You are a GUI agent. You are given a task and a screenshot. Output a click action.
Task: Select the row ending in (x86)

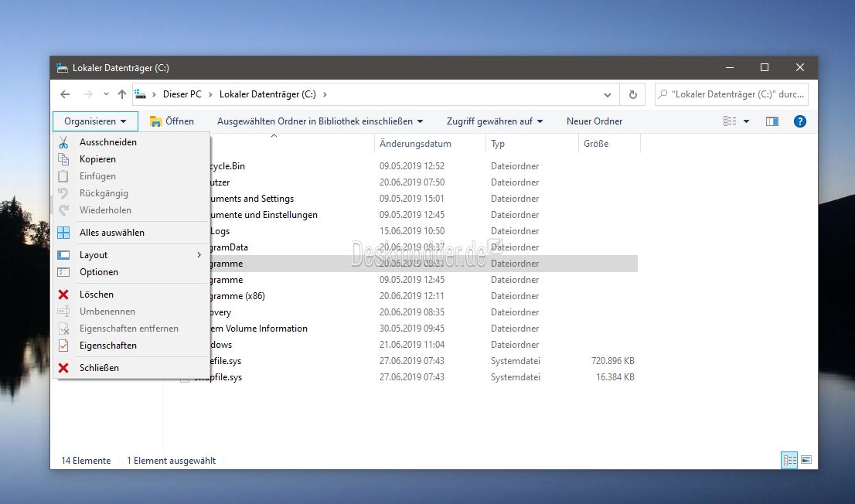pyautogui.click(x=424, y=296)
